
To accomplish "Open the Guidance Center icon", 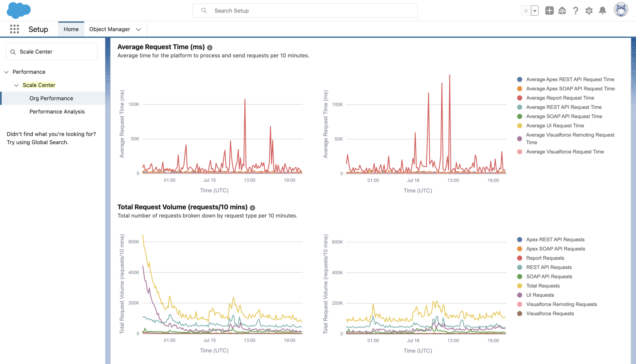I will point(562,11).
